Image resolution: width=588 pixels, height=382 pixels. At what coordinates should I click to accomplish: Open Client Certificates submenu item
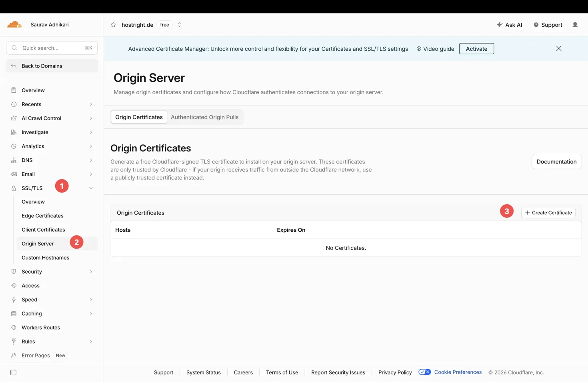[x=43, y=230]
